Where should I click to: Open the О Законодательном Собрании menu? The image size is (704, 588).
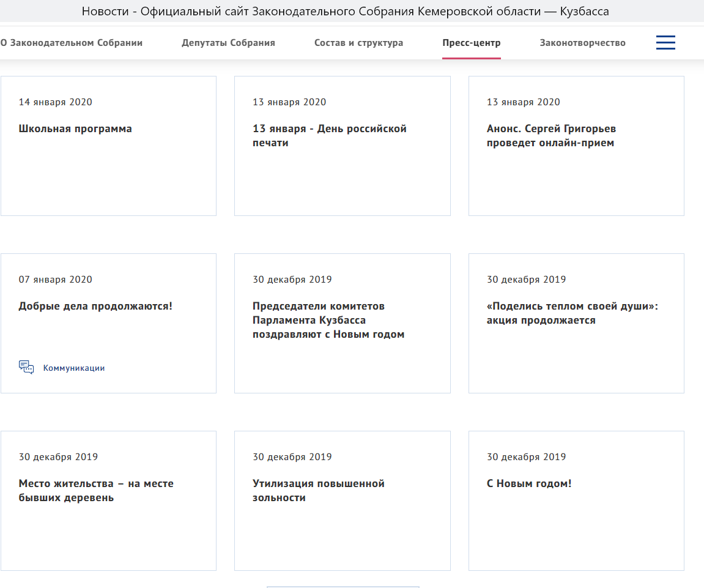72,43
